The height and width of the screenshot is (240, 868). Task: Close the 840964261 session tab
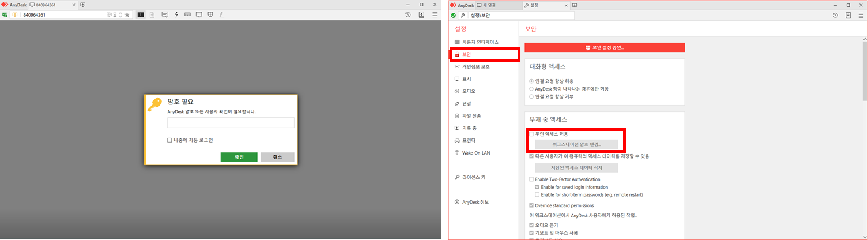pyautogui.click(x=74, y=5)
